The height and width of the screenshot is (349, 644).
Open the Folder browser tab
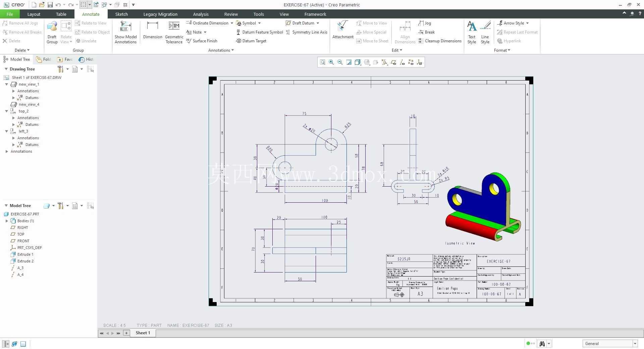43,59
